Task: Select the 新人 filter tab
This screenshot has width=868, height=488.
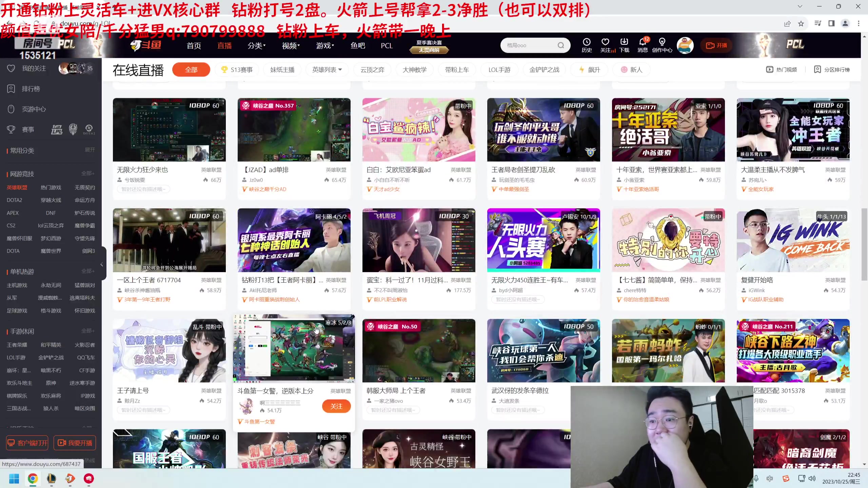Action: point(632,69)
